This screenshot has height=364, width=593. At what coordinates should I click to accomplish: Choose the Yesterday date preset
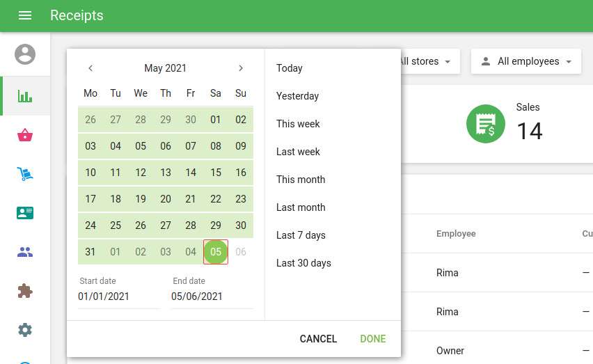pyautogui.click(x=297, y=96)
